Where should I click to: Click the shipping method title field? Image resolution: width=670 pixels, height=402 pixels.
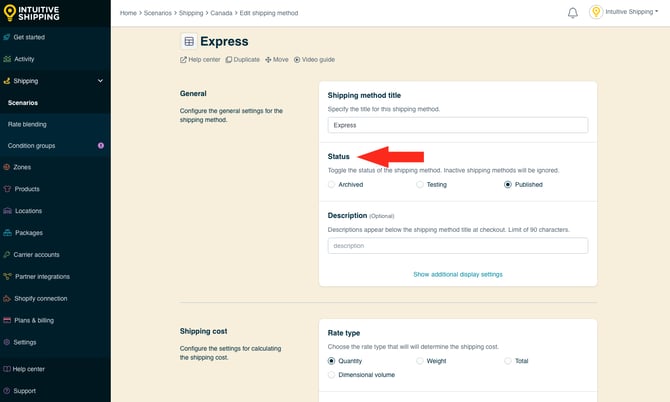pyautogui.click(x=458, y=125)
